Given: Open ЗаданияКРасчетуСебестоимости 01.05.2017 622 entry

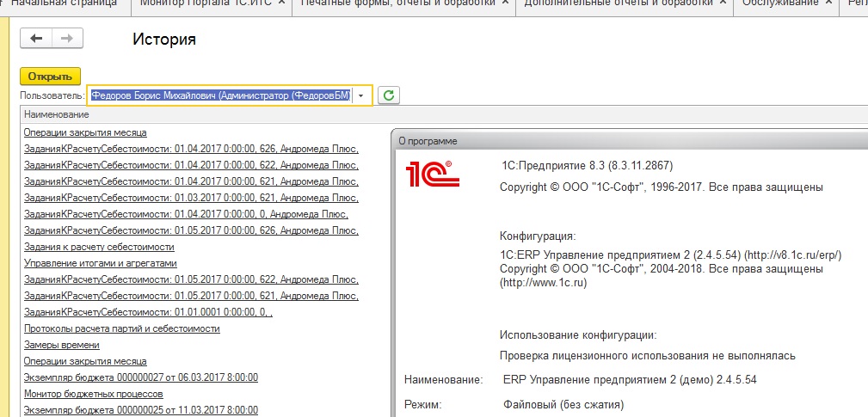Looking at the screenshot, I should (191, 279).
